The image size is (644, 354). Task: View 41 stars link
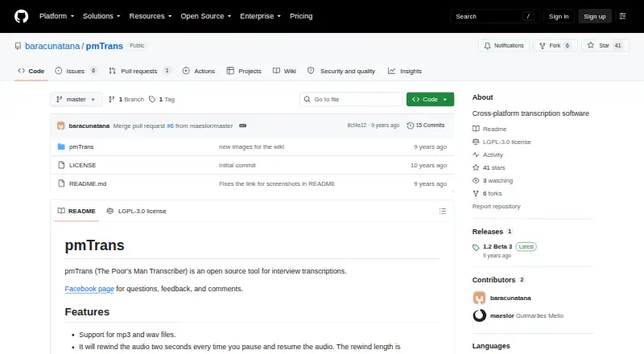pyautogui.click(x=489, y=167)
